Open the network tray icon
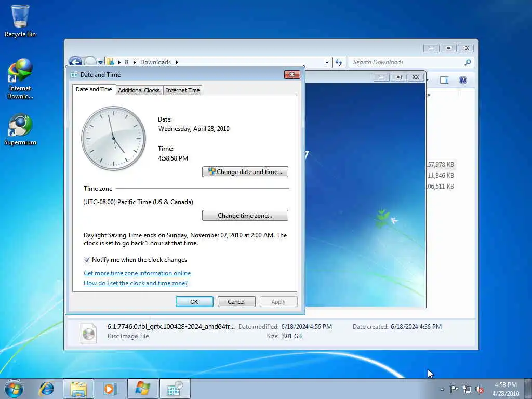 (467, 389)
